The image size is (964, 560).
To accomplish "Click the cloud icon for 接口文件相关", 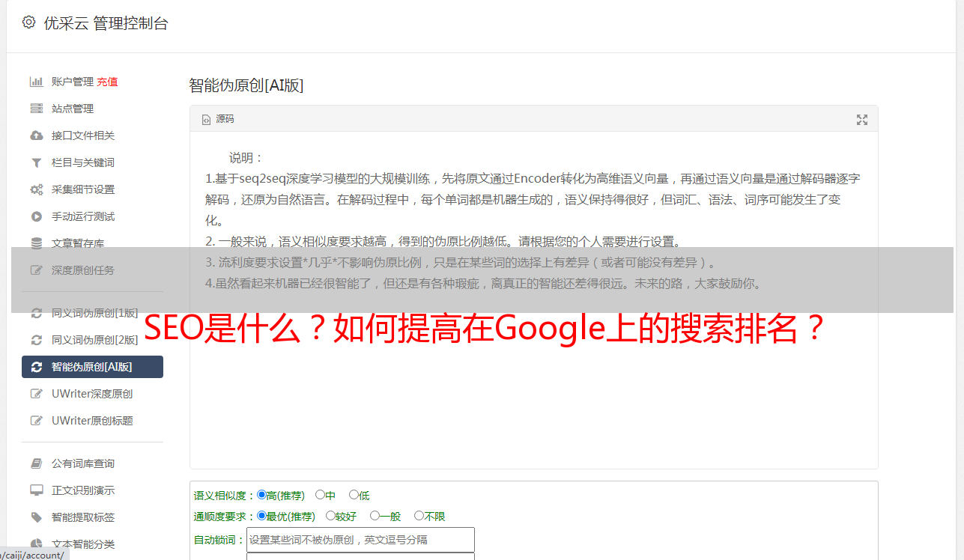I will pyautogui.click(x=36, y=136).
